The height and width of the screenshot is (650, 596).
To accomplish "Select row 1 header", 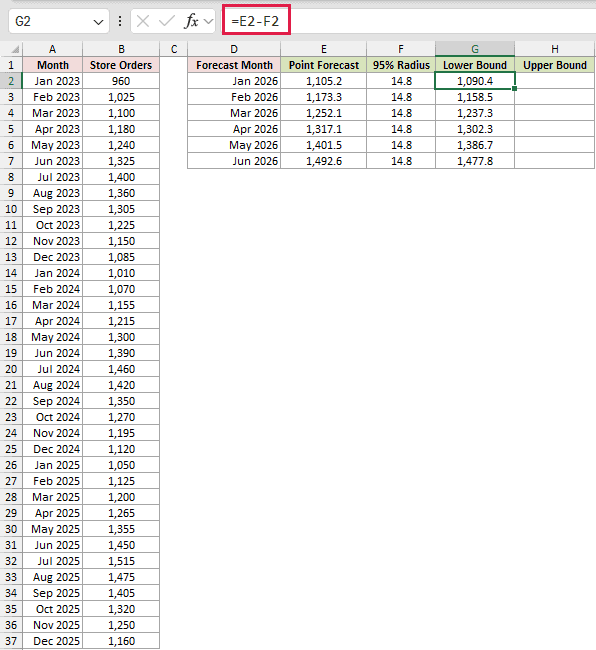I will point(11,65).
